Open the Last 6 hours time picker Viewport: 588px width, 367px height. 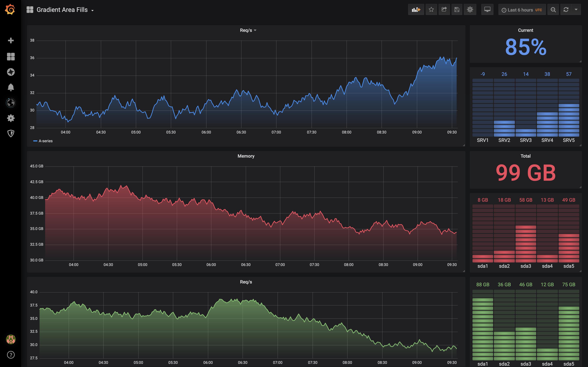pos(522,10)
